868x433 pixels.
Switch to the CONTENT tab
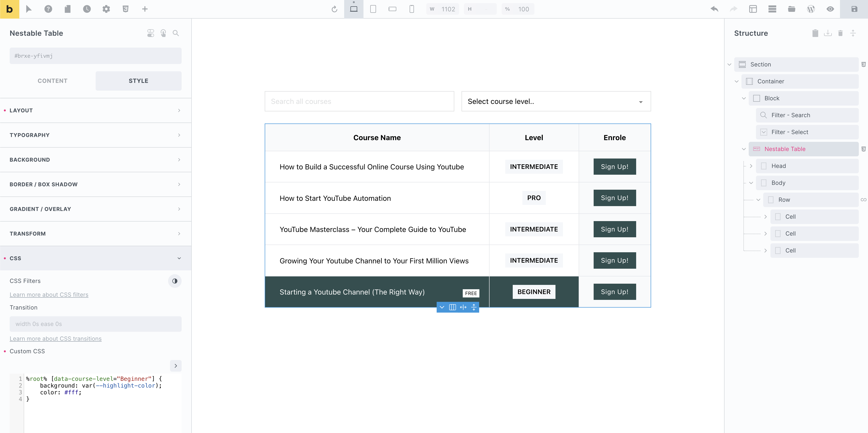pos(53,81)
